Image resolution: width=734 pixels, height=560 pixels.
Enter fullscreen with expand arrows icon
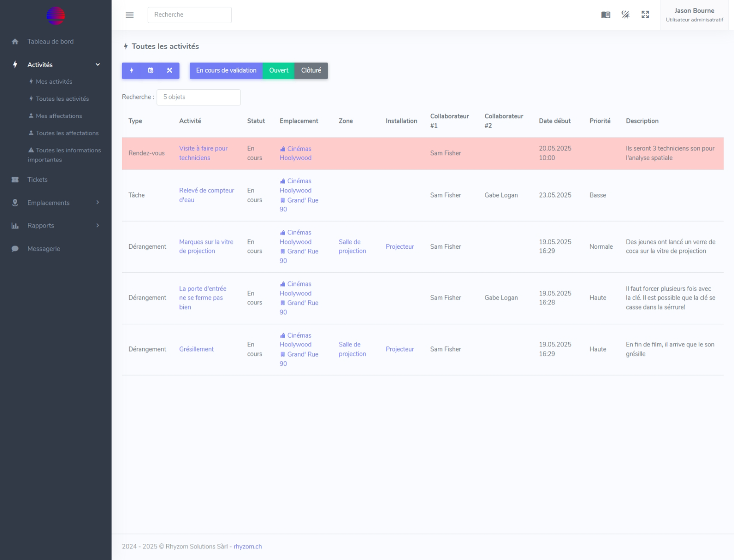tap(645, 15)
